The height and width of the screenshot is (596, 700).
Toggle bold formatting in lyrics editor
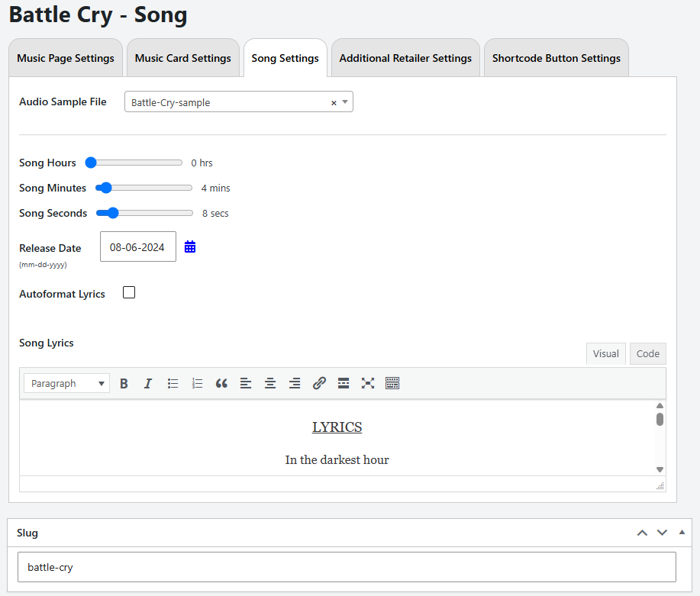pos(124,384)
